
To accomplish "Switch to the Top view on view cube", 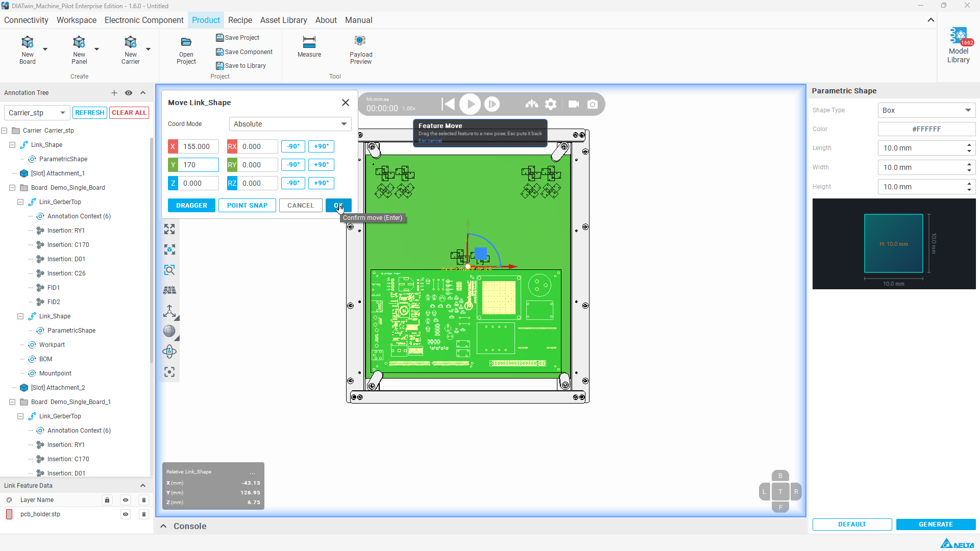I will [780, 492].
